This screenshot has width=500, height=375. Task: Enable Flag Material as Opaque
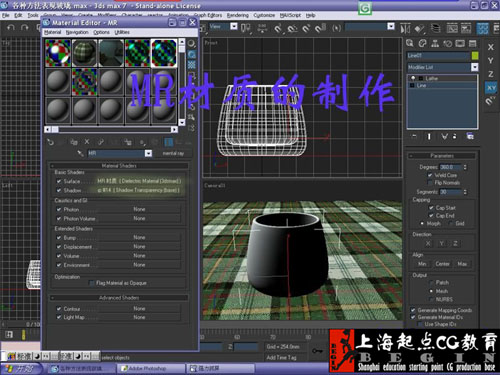coord(92,283)
